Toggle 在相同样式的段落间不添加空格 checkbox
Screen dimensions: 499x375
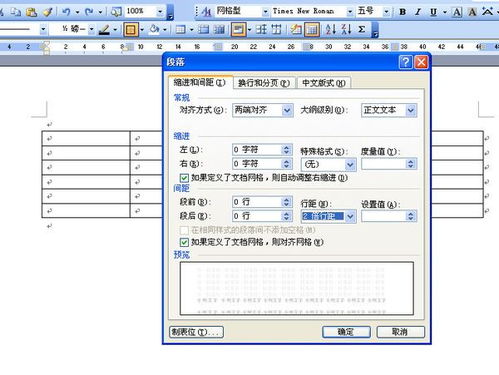184,230
